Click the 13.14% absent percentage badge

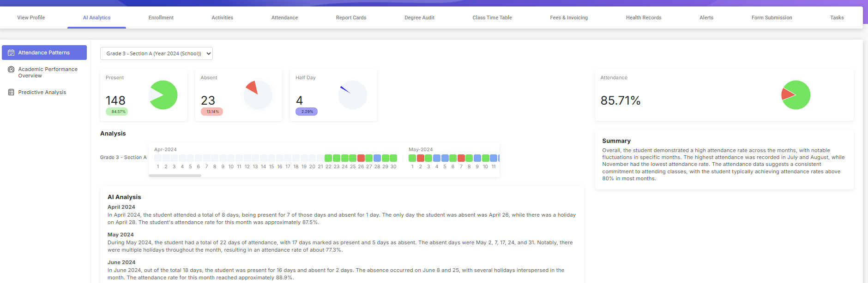pos(212,112)
